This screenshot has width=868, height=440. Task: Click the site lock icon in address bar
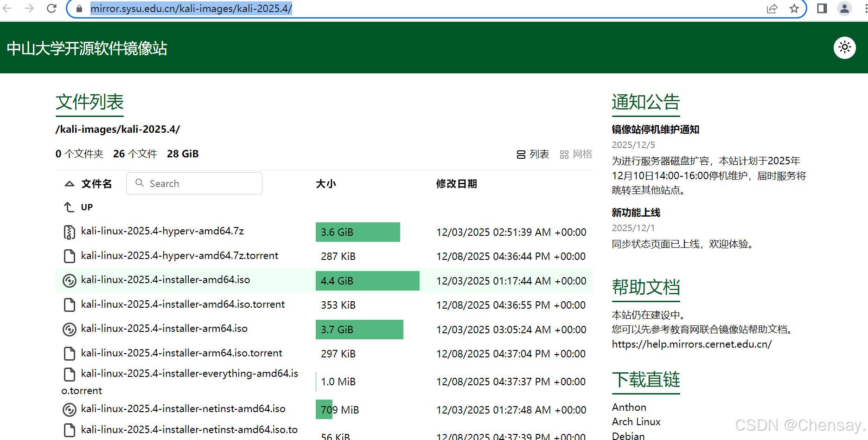tap(79, 9)
